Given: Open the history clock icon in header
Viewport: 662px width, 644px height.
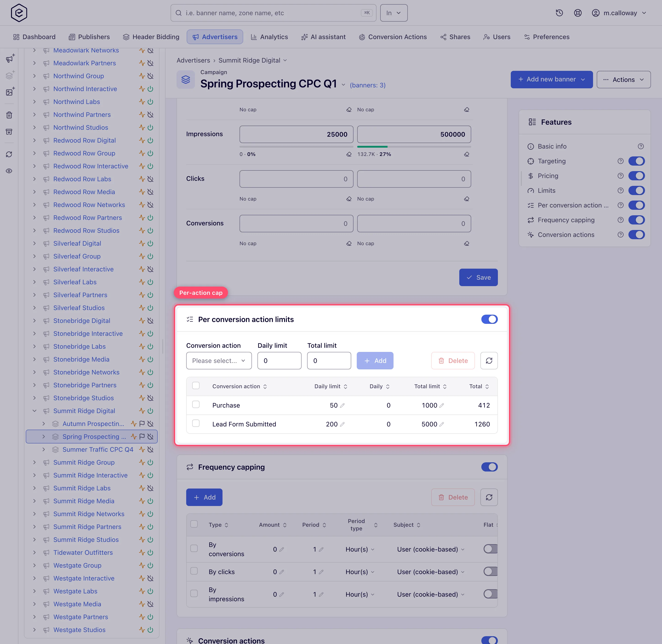Looking at the screenshot, I should [x=559, y=13].
